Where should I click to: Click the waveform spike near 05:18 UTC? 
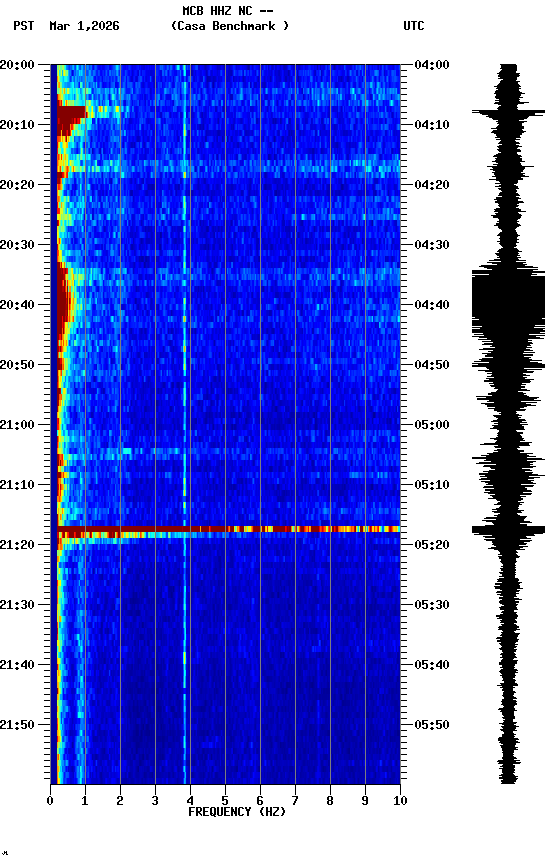508,530
